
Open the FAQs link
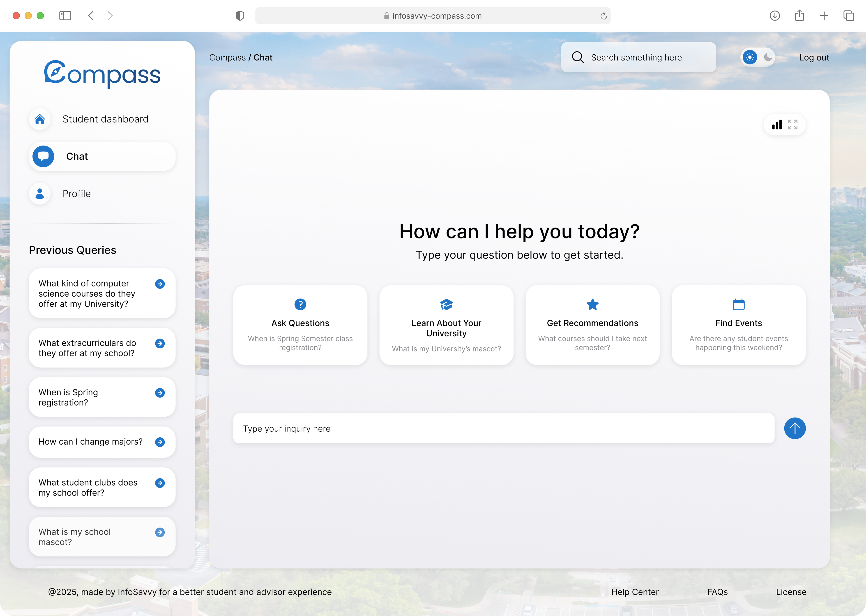tap(717, 592)
